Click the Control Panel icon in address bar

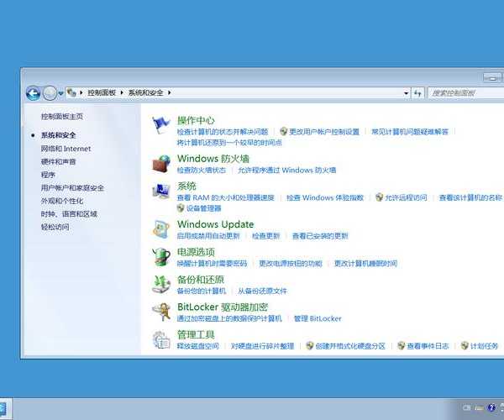71,93
